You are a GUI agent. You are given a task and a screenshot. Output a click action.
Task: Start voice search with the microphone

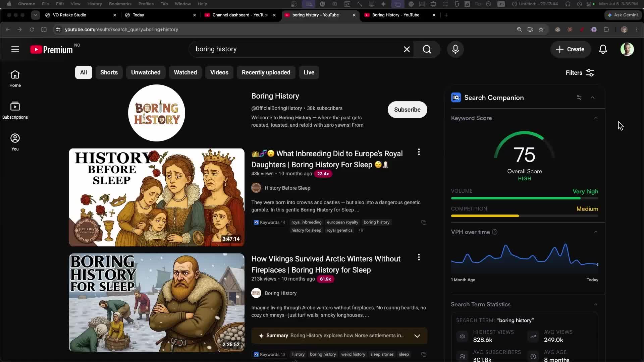[455, 49]
